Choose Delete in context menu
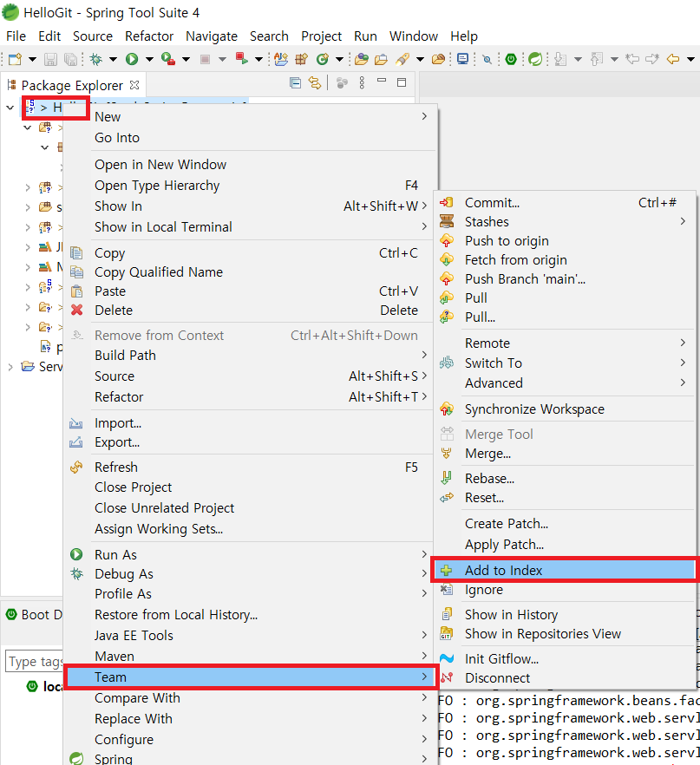 click(x=249, y=311)
